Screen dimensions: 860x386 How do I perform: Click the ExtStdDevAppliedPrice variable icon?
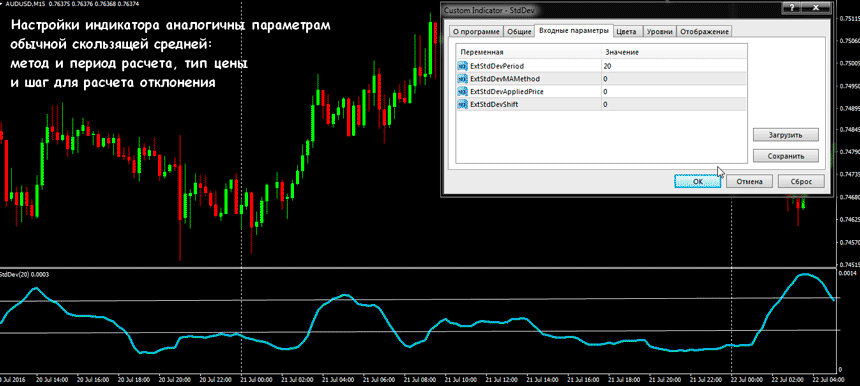(x=461, y=91)
